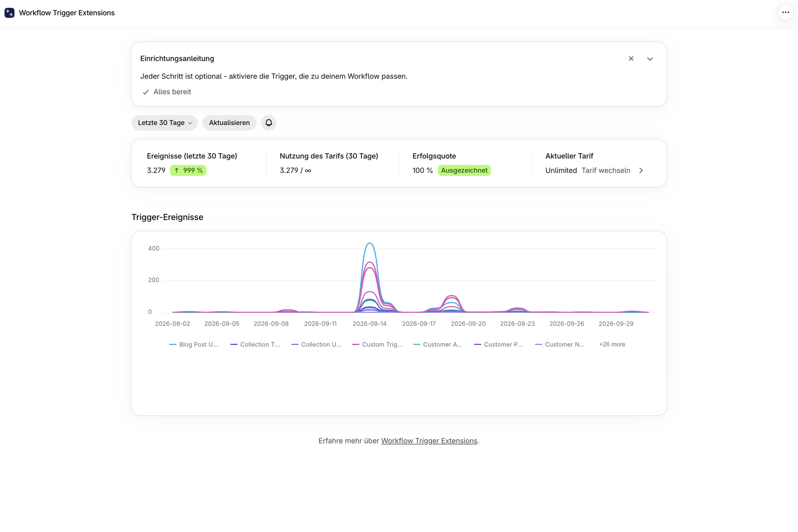
Task: Open the three-dot more options menu
Action: [x=785, y=12]
